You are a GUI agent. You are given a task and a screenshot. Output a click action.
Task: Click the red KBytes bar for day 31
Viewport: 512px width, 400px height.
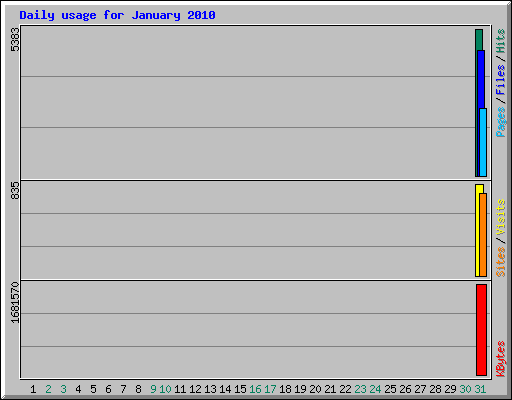481,330
